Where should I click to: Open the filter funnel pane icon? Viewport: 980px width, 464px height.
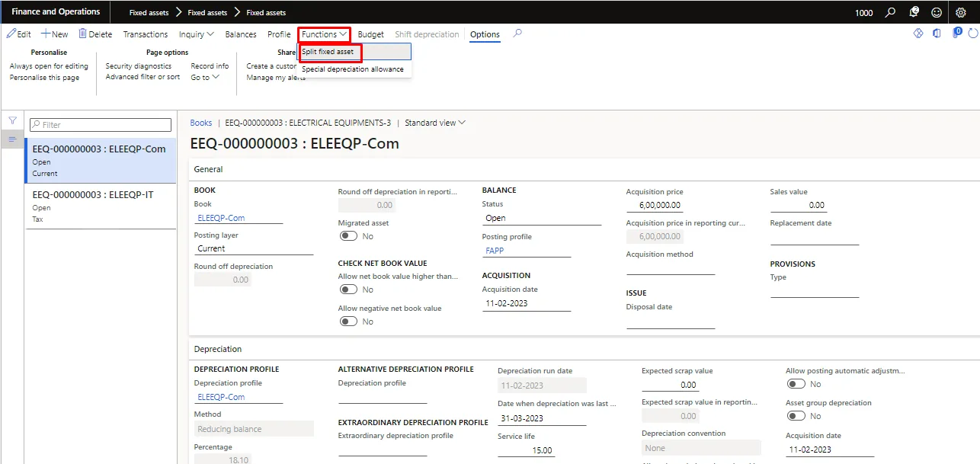12,121
